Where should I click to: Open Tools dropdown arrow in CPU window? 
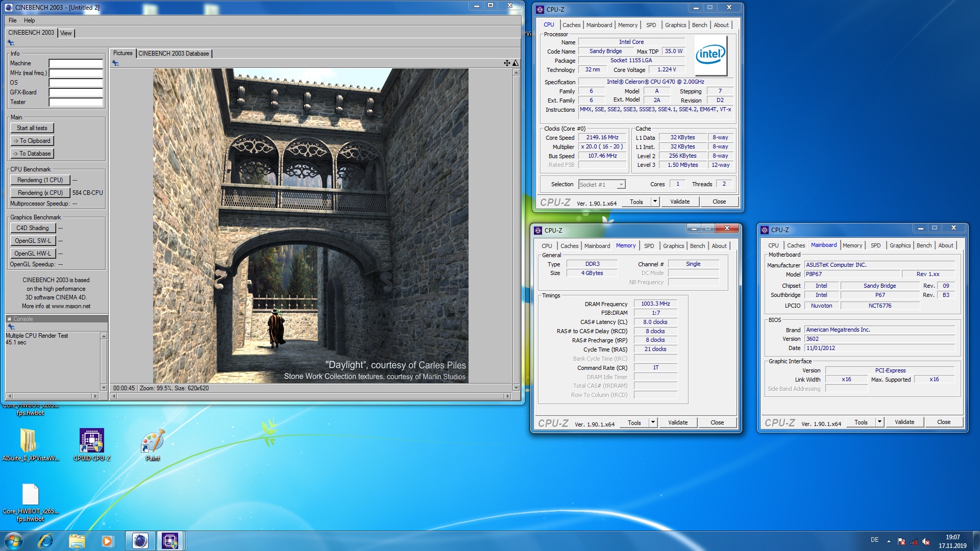click(655, 202)
